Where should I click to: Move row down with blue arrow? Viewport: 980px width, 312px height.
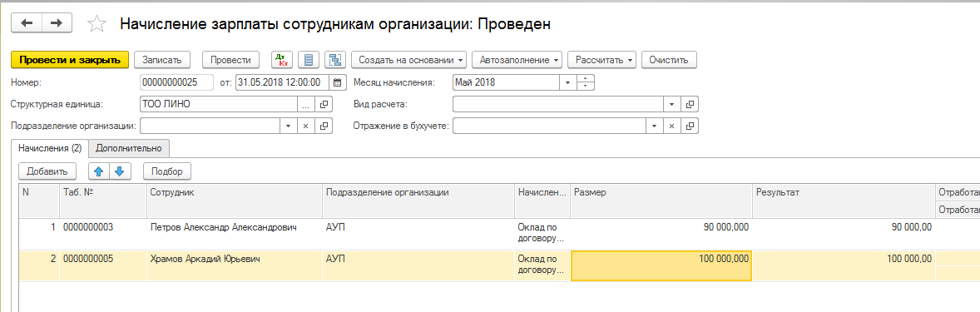coord(121,171)
